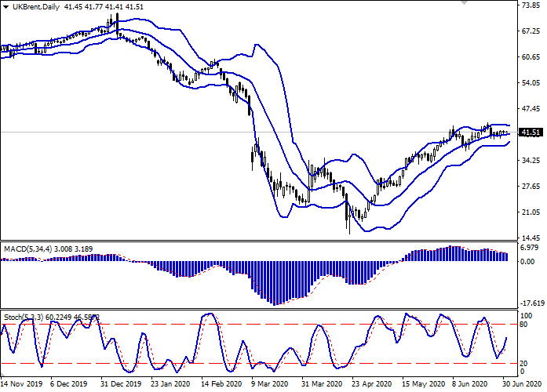Select the 9 Mar 2020 date label
Viewport: 547px width, 392px height.
click(269, 386)
